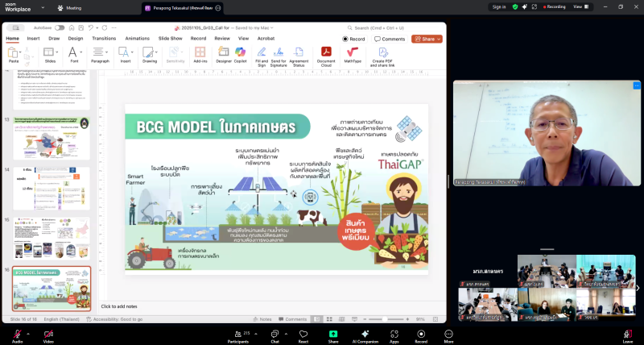This screenshot has height=345, width=644.
Task: Click the Document Cloud icon
Action: pos(326,53)
